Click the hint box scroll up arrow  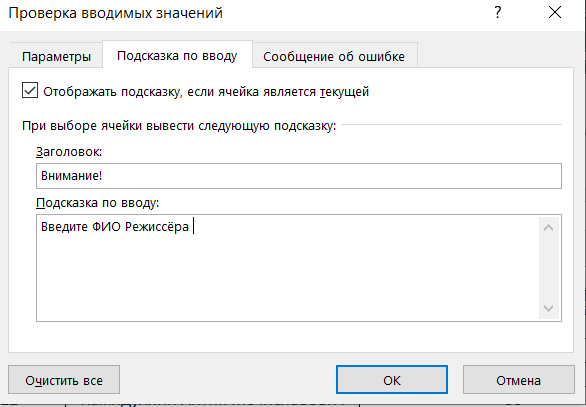click(549, 228)
